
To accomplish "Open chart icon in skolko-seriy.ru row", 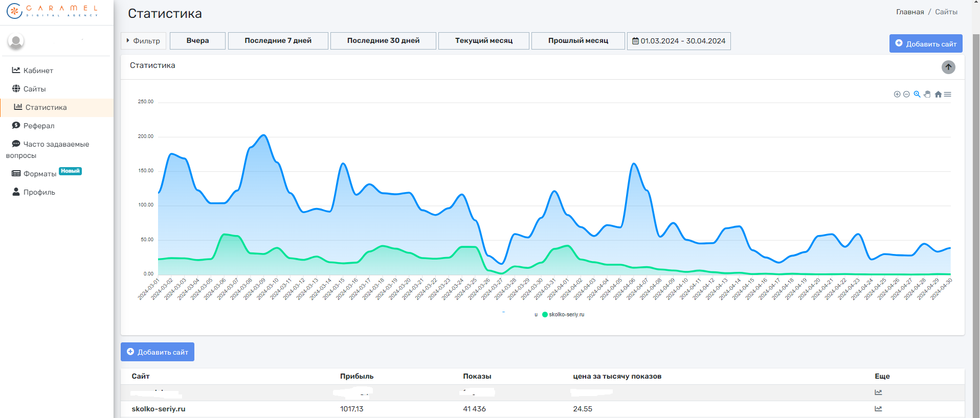I will coord(878,408).
